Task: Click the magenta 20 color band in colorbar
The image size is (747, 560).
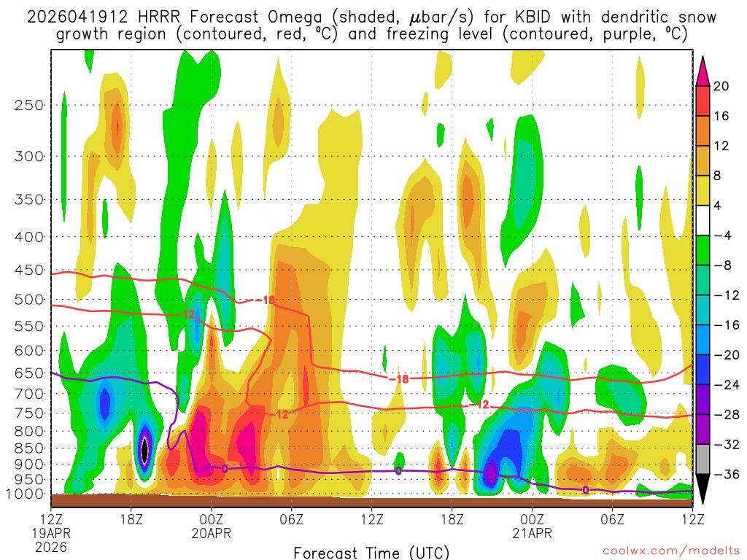Action: (x=703, y=71)
